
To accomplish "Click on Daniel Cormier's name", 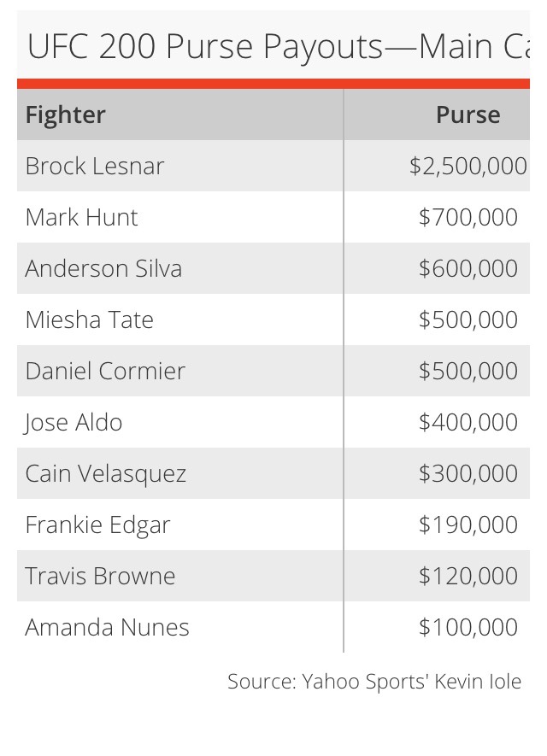I will tap(105, 372).
